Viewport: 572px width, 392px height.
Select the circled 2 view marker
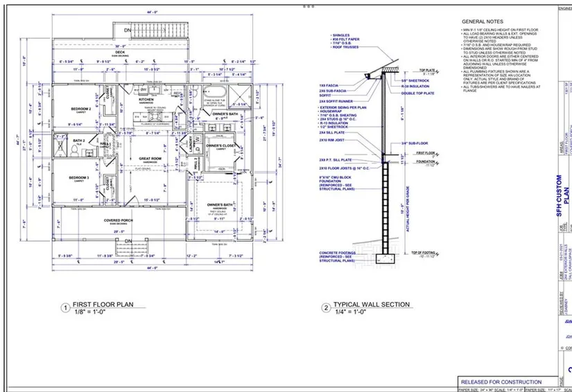pyautogui.click(x=325, y=308)
